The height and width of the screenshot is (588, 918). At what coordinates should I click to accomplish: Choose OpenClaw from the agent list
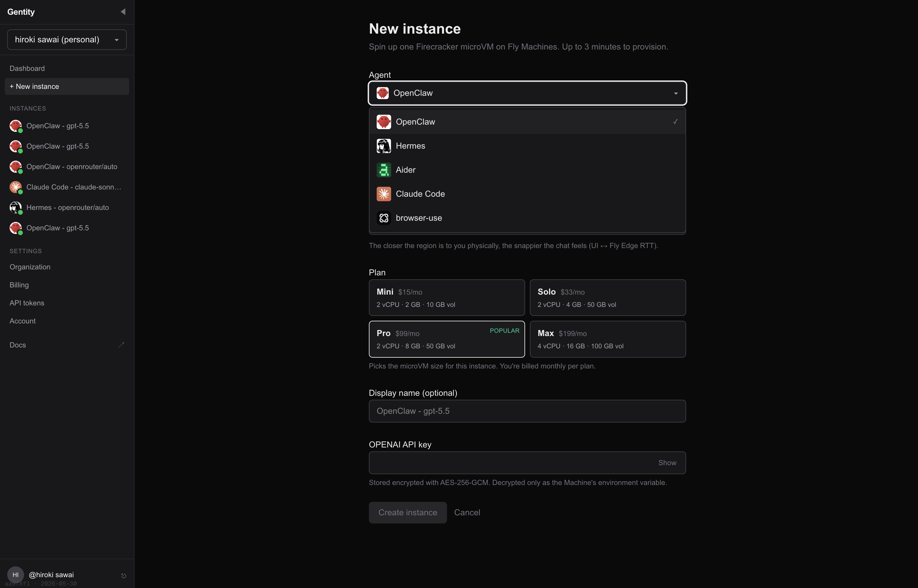pos(527,122)
